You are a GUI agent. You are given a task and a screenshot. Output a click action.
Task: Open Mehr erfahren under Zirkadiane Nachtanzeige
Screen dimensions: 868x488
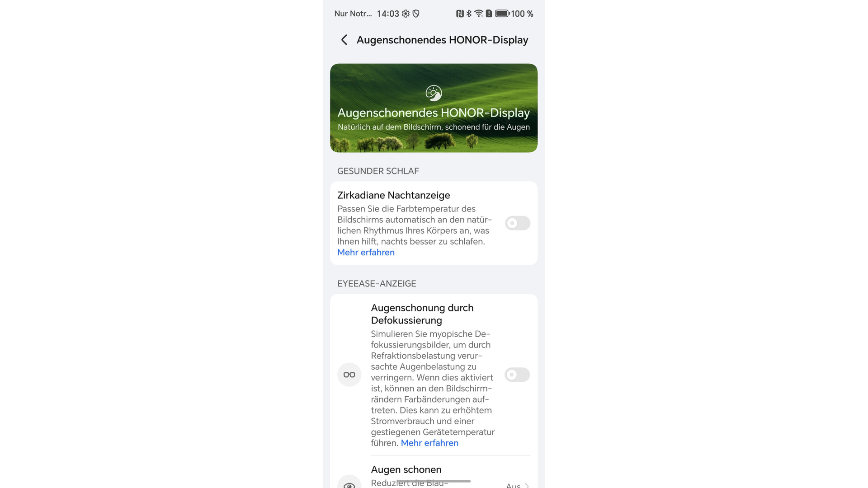click(x=366, y=253)
